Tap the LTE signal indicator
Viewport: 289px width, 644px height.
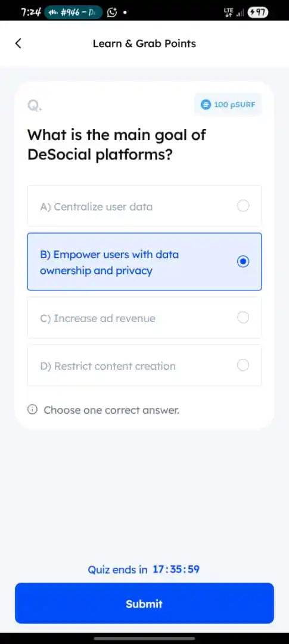click(x=234, y=13)
